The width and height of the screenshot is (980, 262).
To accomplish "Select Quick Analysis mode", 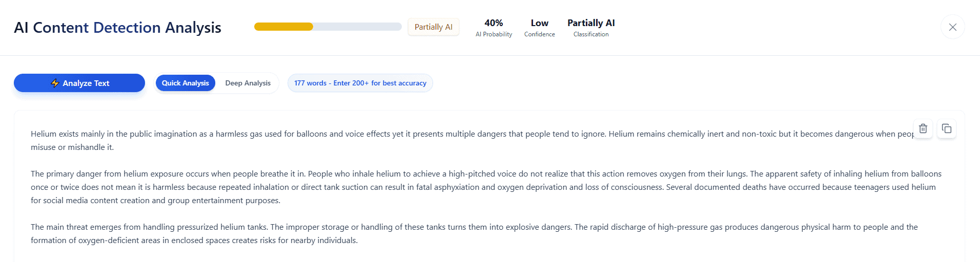I will pyautogui.click(x=185, y=83).
